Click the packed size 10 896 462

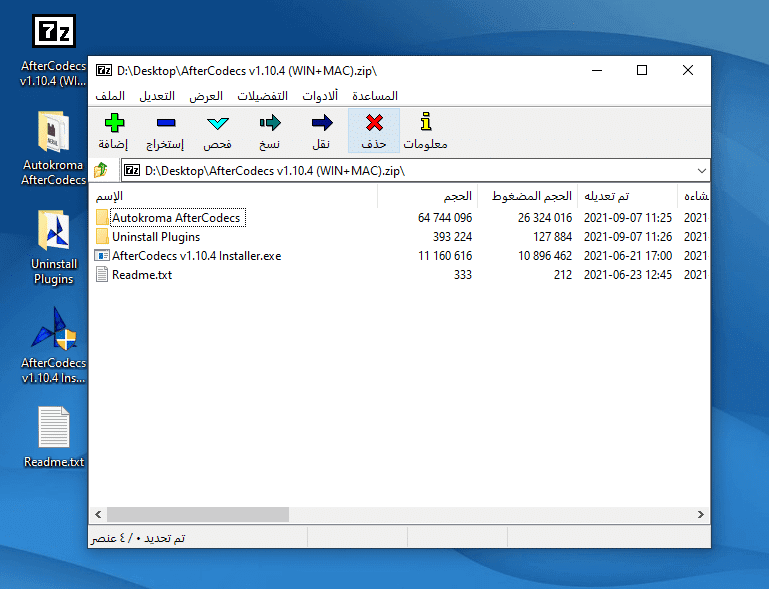click(x=545, y=256)
